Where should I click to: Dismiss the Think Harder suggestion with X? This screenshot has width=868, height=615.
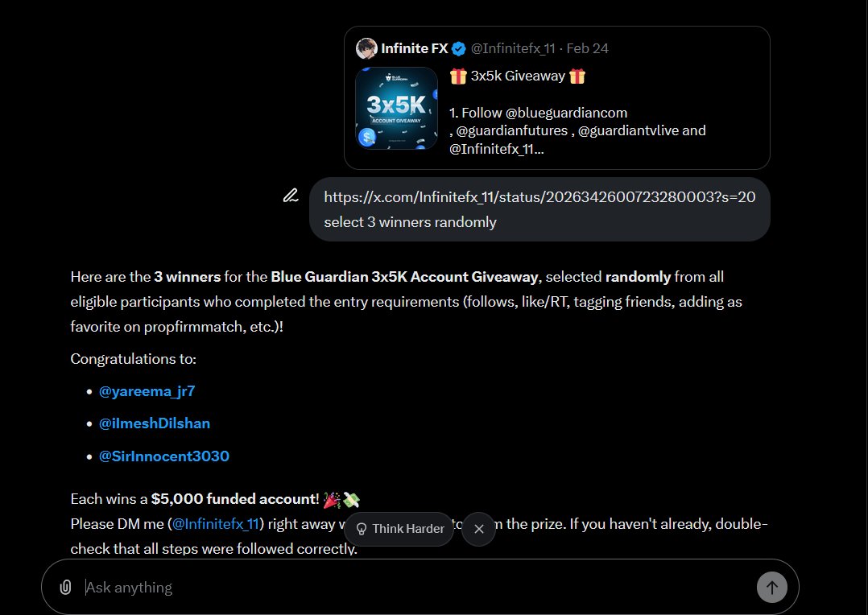pyautogui.click(x=479, y=529)
